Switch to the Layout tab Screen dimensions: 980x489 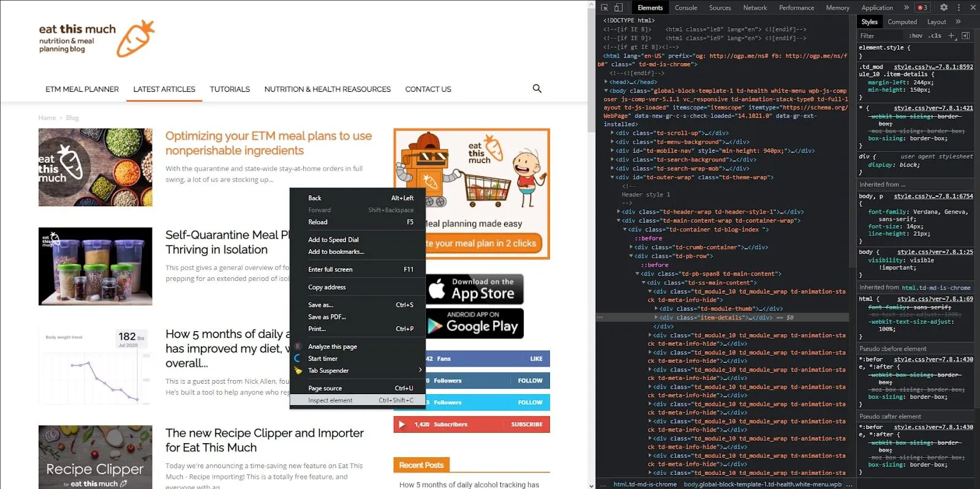[937, 22]
